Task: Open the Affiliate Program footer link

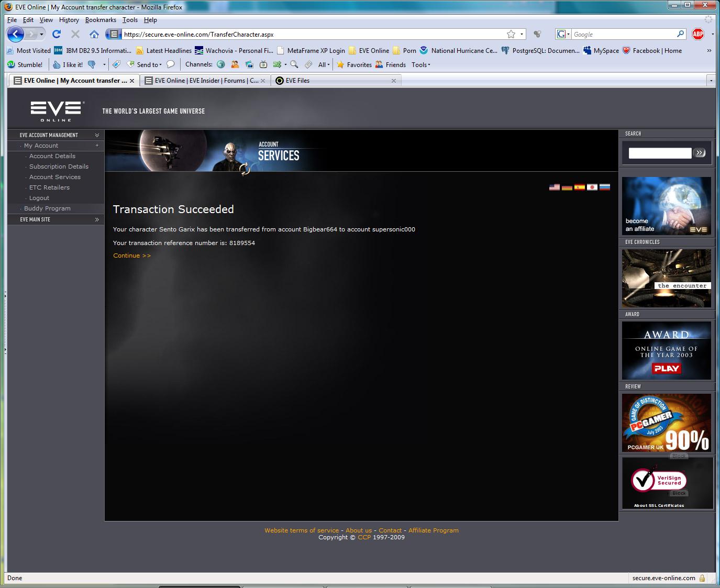Action: [x=434, y=530]
